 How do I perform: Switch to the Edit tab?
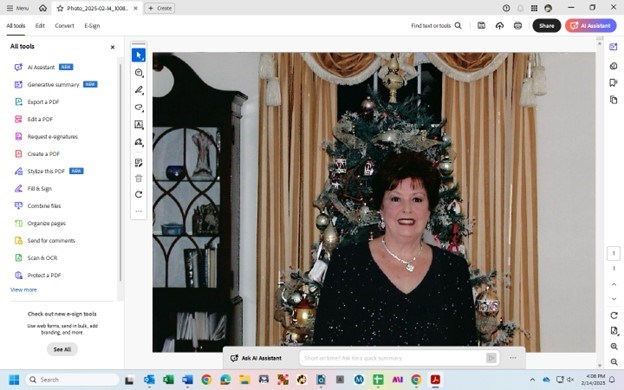(x=40, y=26)
